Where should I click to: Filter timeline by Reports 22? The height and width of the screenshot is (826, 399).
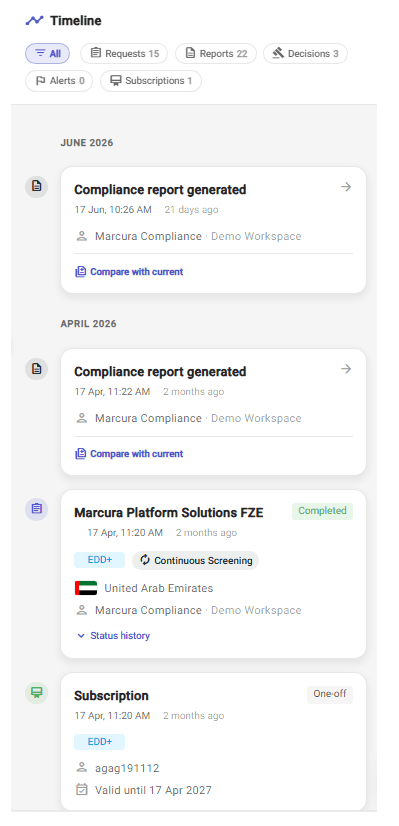point(216,53)
